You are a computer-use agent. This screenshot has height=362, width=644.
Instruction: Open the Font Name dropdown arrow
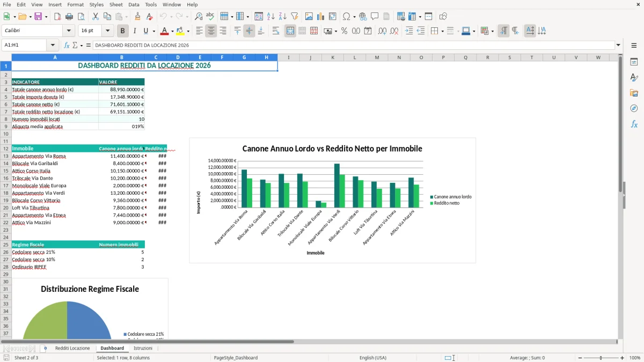(x=69, y=31)
